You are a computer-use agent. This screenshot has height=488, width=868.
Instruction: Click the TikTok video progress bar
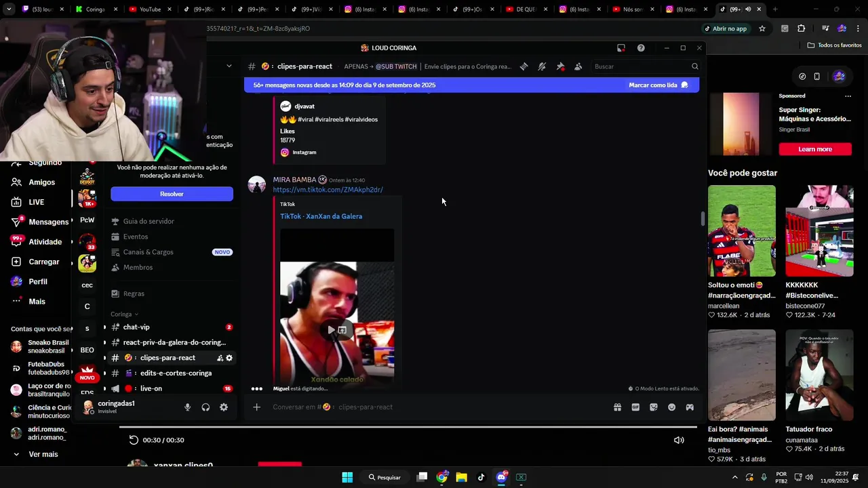408,427
